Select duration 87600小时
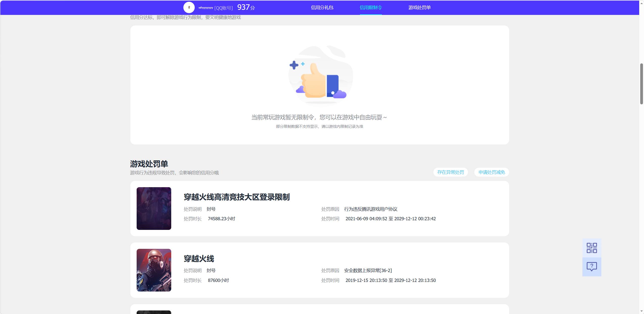Image resolution: width=644 pixels, height=314 pixels. coord(218,280)
